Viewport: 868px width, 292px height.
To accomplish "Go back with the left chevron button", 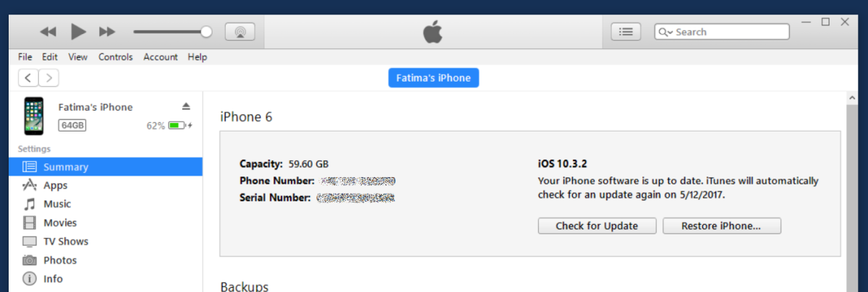I will tap(28, 78).
